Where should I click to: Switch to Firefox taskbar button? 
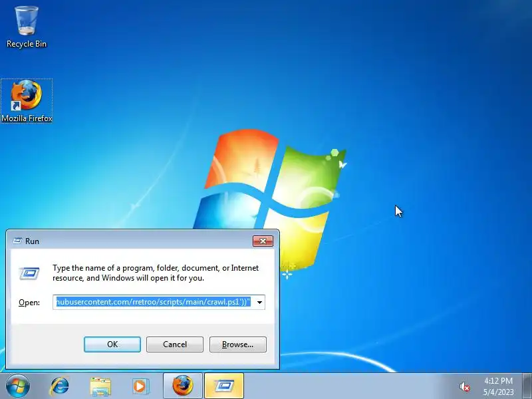(182, 386)
